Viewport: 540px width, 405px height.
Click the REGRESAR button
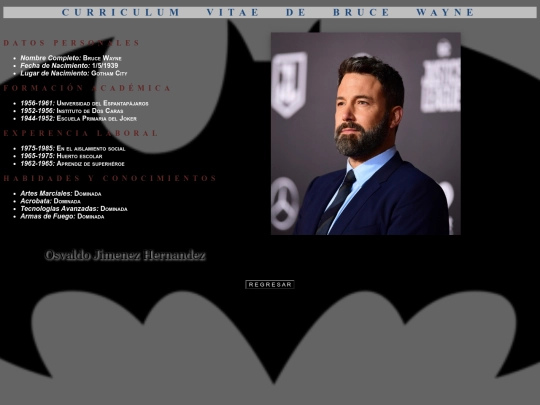[x=270, y=284]
